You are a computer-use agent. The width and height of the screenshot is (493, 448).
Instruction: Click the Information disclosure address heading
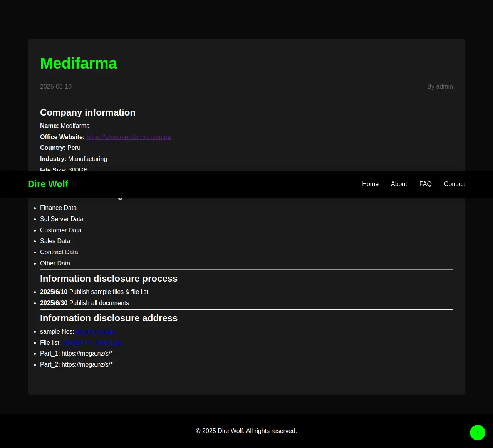[x=109, y=318]
